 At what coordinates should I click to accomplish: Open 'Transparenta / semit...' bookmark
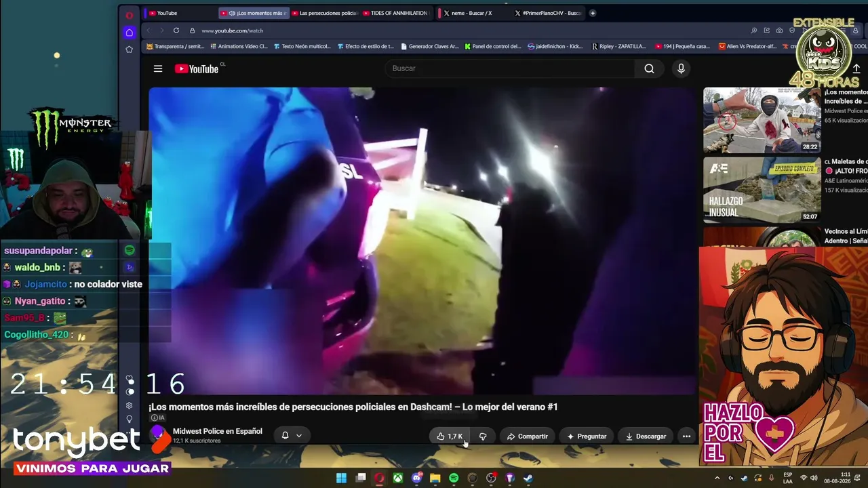click(x=176, y=47)
